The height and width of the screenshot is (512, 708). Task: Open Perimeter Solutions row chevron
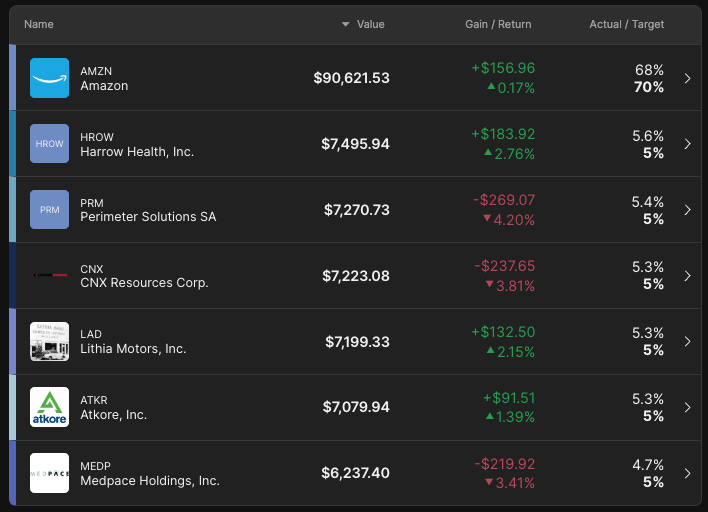point(687,210)
